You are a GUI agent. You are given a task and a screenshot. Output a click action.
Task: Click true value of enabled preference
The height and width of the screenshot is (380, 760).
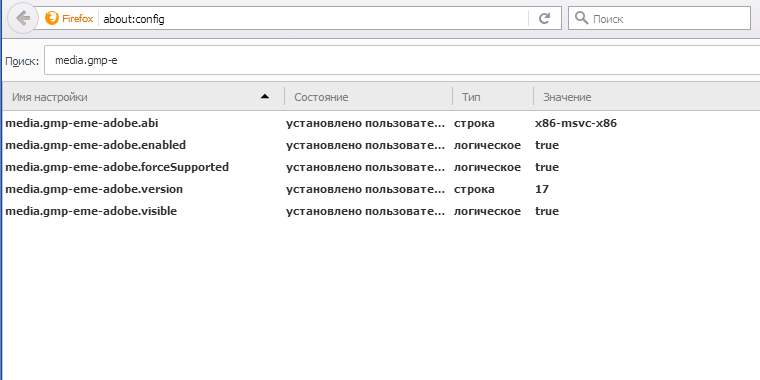pos(547,145)
